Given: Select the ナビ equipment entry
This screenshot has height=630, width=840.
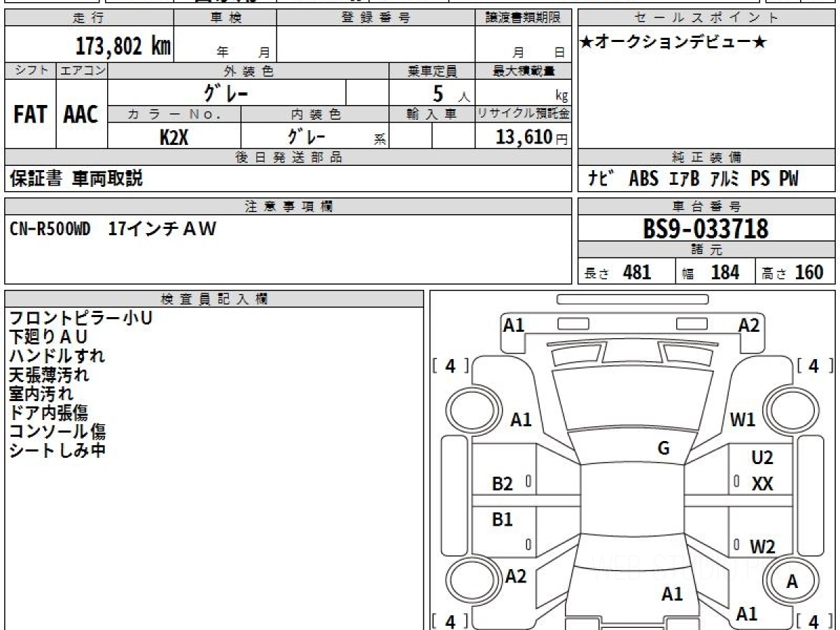Looking at the screenshot, I should coord(601,178).
